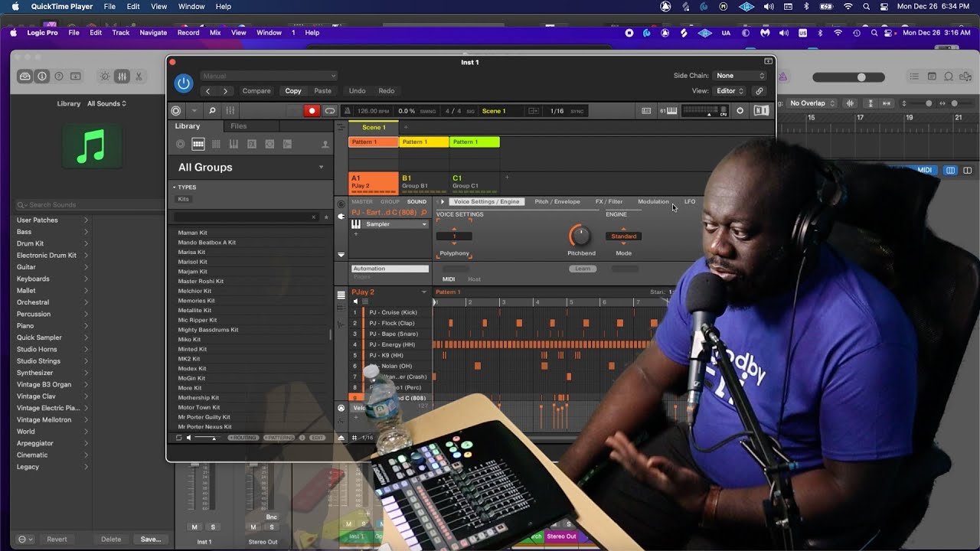Click the Copy button
980x551 pixels.
pyautogui.click(x=293, y=91)
